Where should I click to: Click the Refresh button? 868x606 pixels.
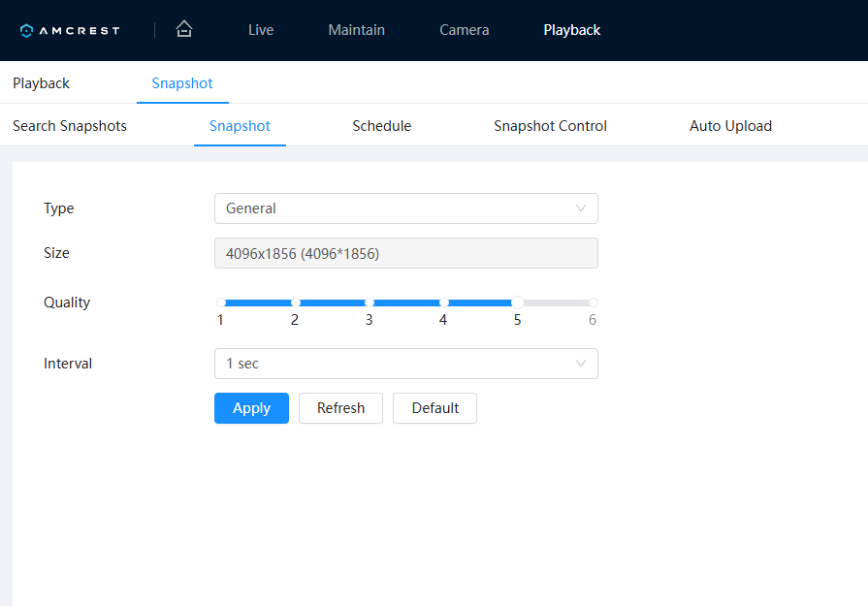coord(341,408)
